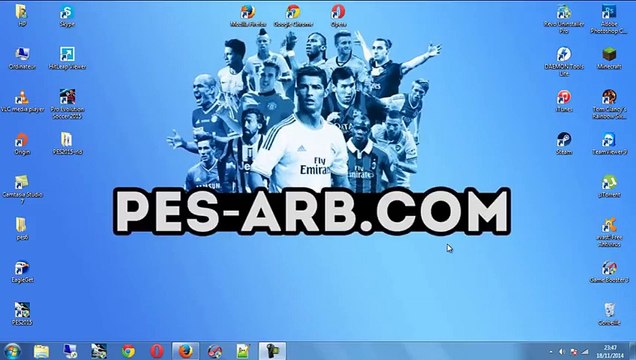Open Chrome from the taskbar

coord(128,351)
